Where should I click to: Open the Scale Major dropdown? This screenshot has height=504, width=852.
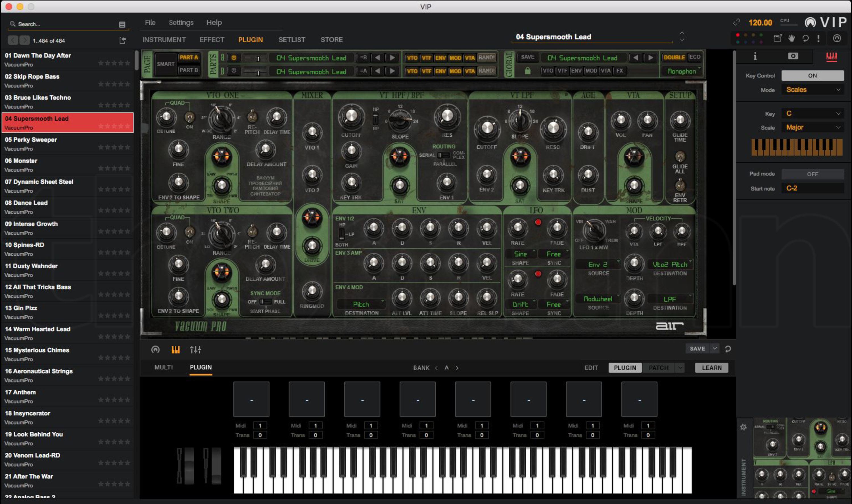813,127
